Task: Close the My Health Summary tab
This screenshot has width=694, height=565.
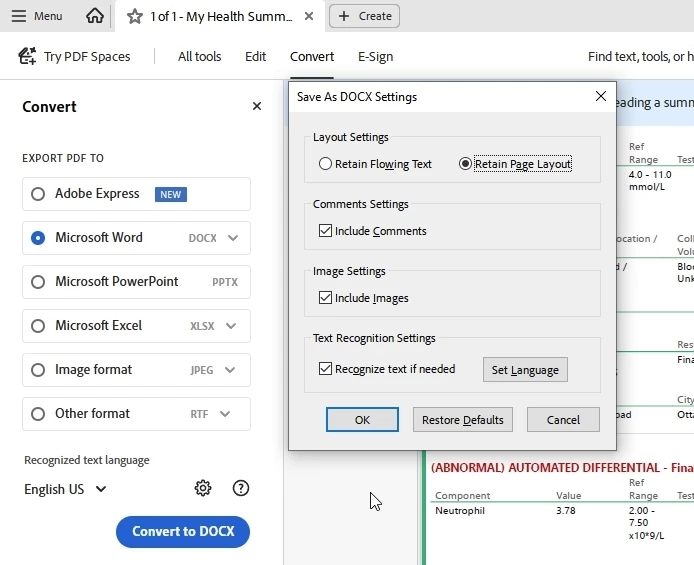Action: [309, 16]
